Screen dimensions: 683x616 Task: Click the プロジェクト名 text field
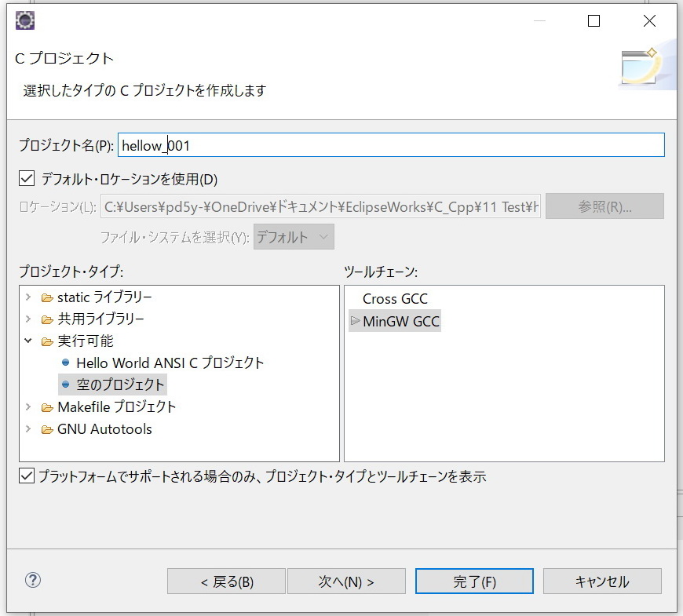391,146
